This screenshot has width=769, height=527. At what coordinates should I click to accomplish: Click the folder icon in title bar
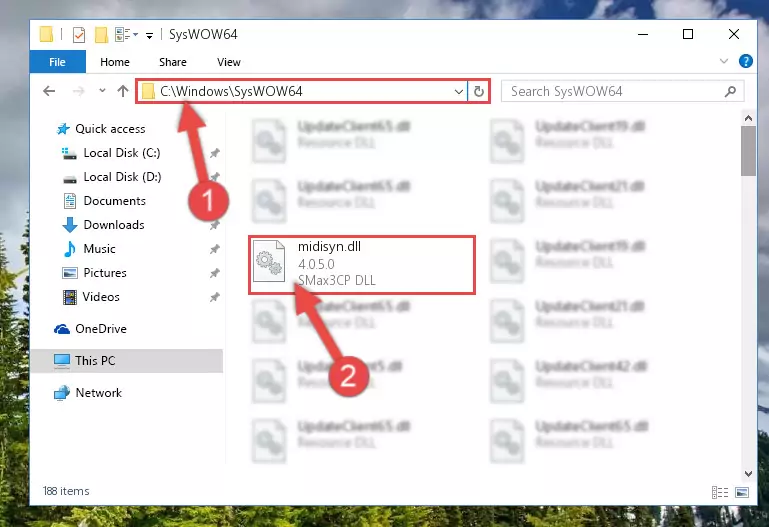[46, 34]
